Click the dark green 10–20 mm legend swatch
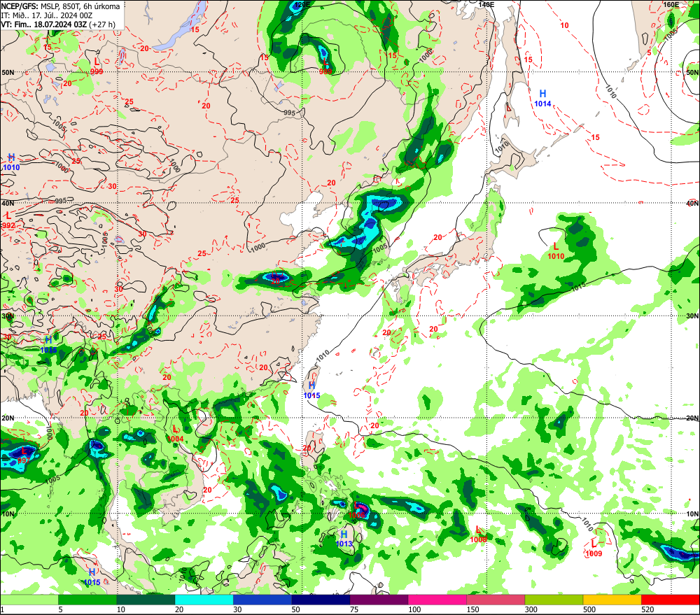The height and width of the screenshot is (615, 700). [146, 600]
